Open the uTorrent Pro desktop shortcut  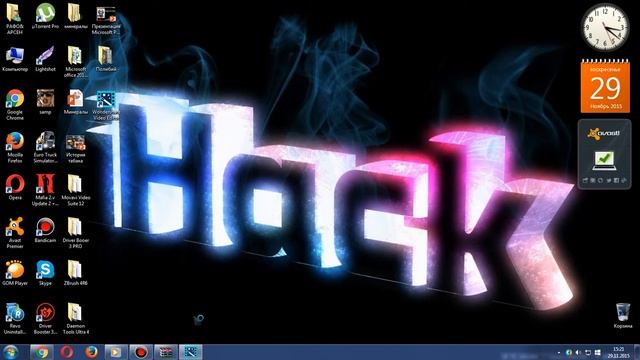[45, 17]
